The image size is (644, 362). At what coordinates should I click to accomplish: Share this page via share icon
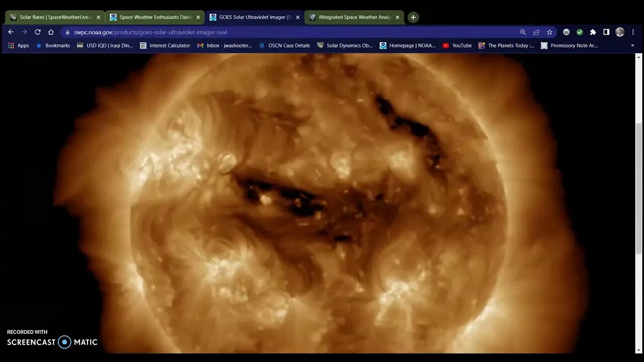[x=536, y=32]
